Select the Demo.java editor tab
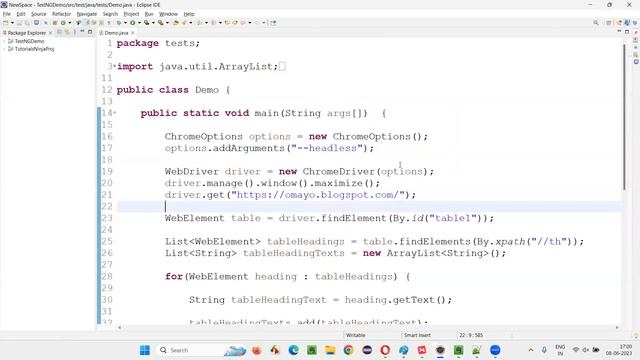The image size is (640, 360). (116, 33)
